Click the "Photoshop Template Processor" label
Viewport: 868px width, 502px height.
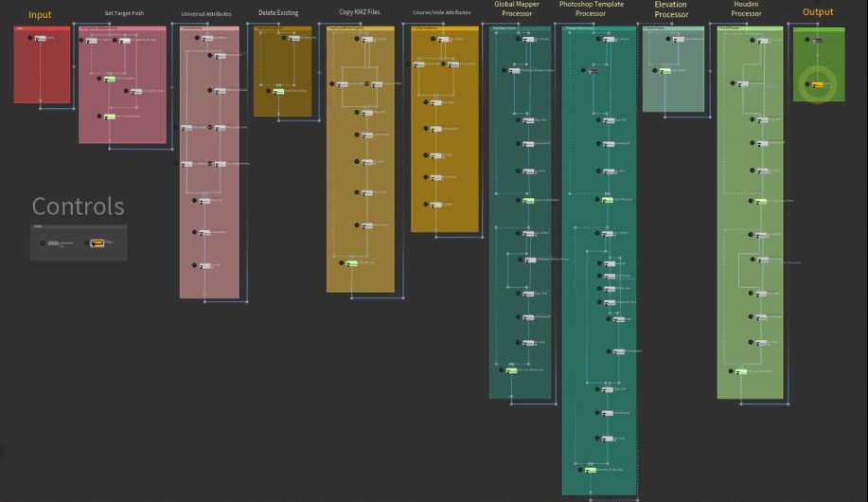tap(592, 9)
